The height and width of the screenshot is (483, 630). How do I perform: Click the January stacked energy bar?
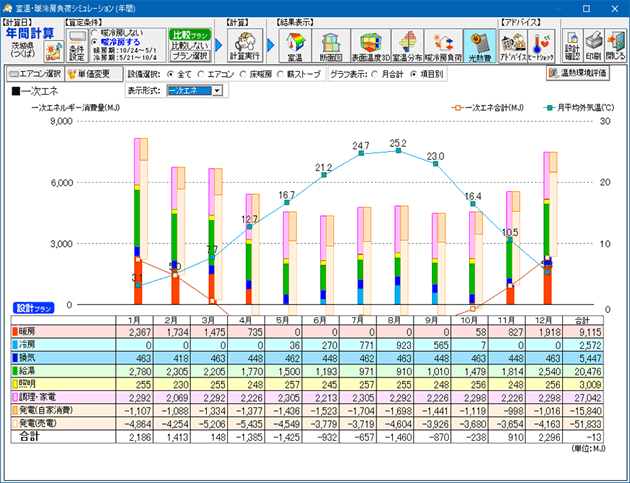coord(138,221)
